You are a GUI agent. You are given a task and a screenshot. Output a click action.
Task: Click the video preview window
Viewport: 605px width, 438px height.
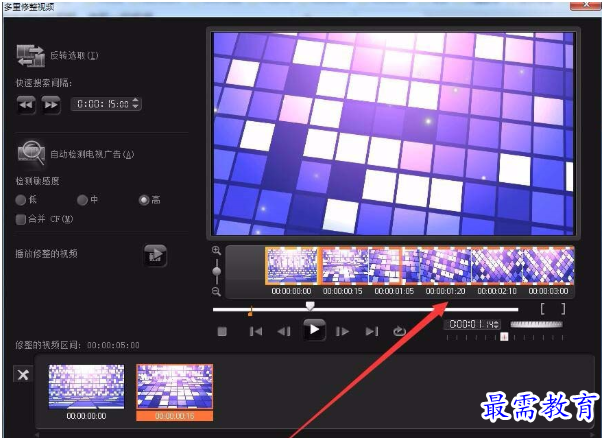click(x=394, y=134)
